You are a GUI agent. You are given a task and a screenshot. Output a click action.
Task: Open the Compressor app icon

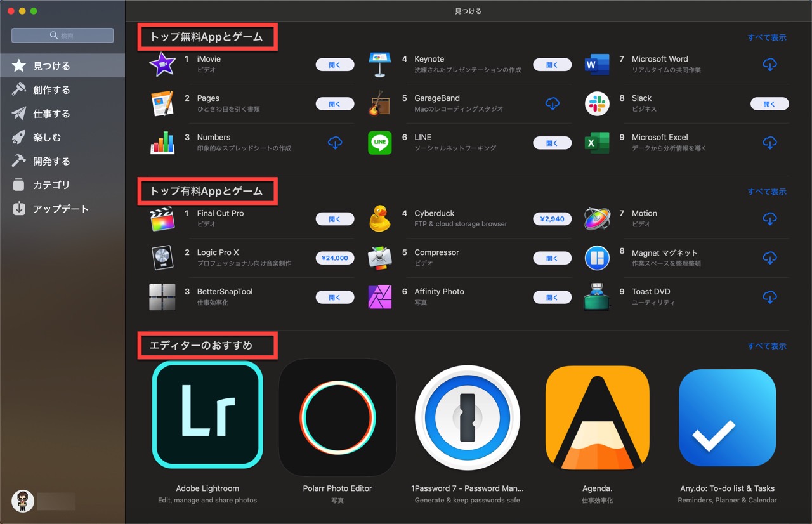pyautogui.click(x=379, y=258)
